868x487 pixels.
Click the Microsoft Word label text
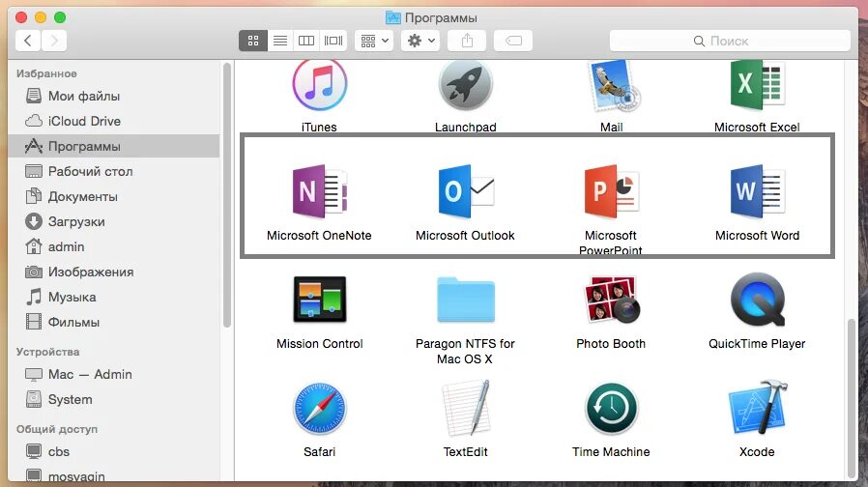click(757, 236)
